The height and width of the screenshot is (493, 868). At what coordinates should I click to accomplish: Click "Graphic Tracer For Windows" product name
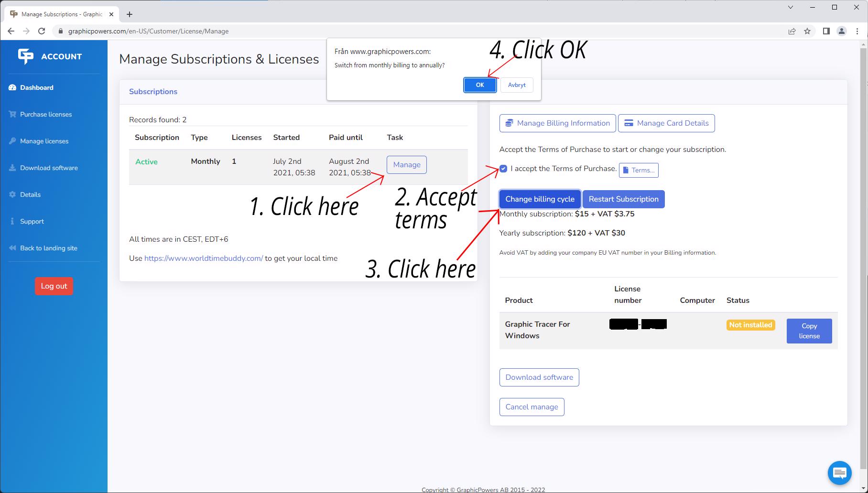click(538, 330)
